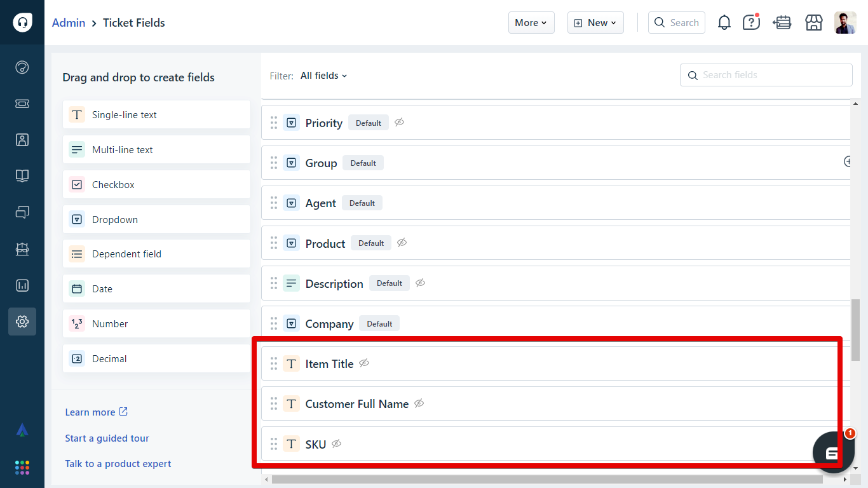The image size is (868, 488).
Task: Open the Admin gear icon in sidebar
Action: pyautogui.click(x=22, y=322)
